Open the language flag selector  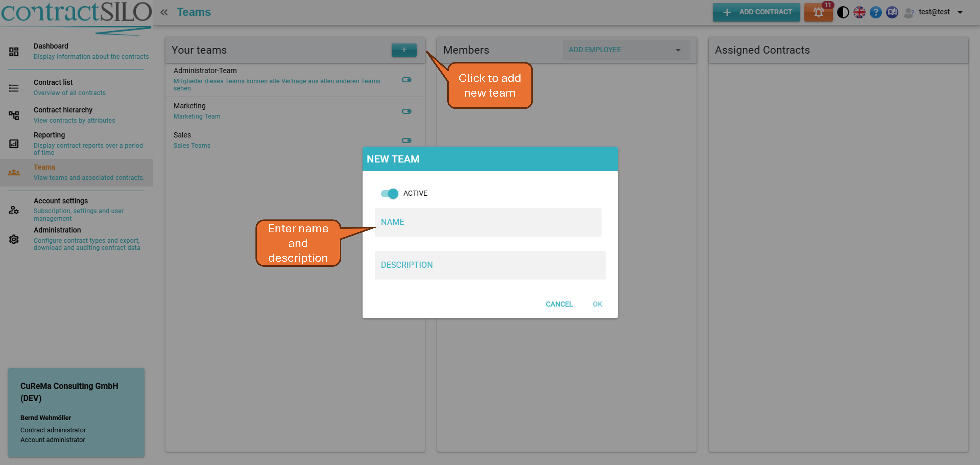pyautogui.click(x=859, y=12)
